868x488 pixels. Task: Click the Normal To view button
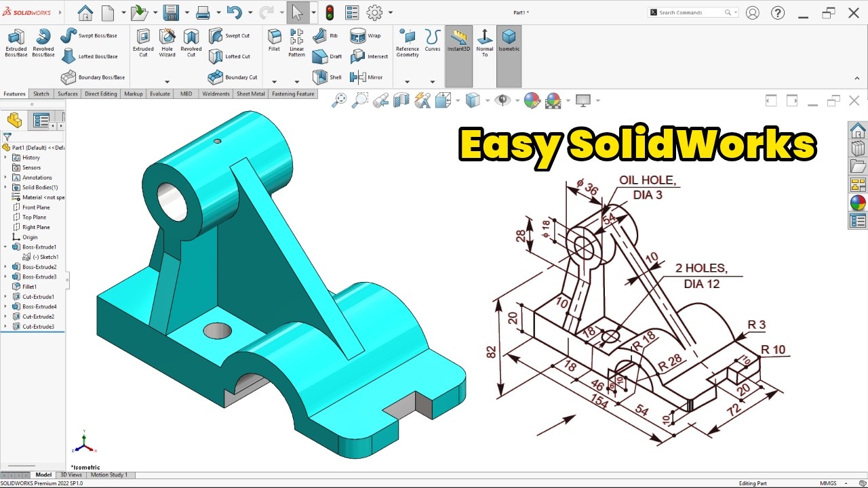484,43
